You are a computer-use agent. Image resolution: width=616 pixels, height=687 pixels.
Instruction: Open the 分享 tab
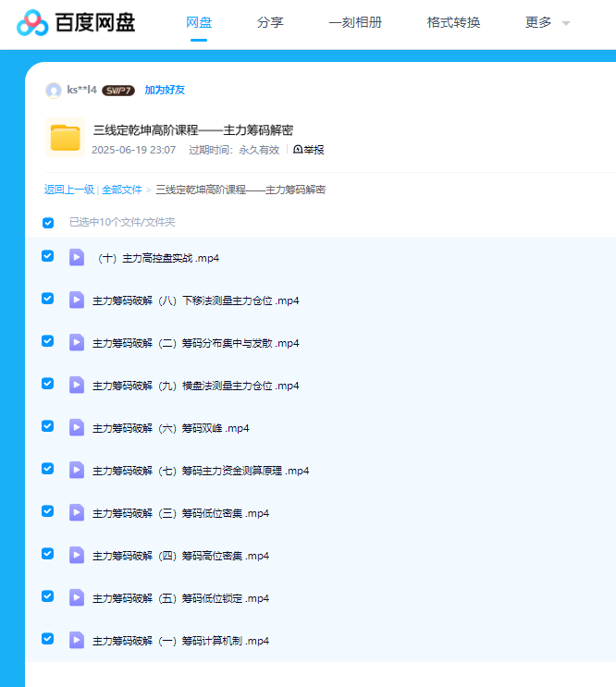point(270,22)
